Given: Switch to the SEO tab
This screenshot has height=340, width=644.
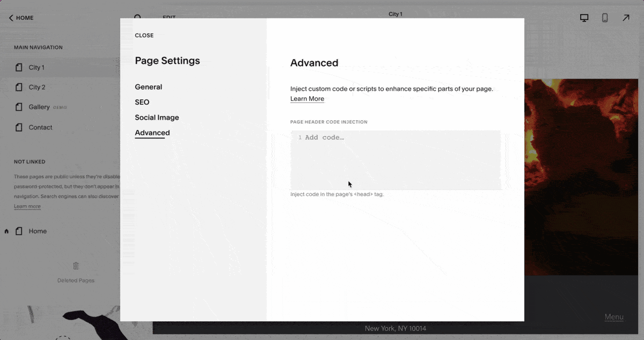Looking at the screenshot, I should coord(142,102).
